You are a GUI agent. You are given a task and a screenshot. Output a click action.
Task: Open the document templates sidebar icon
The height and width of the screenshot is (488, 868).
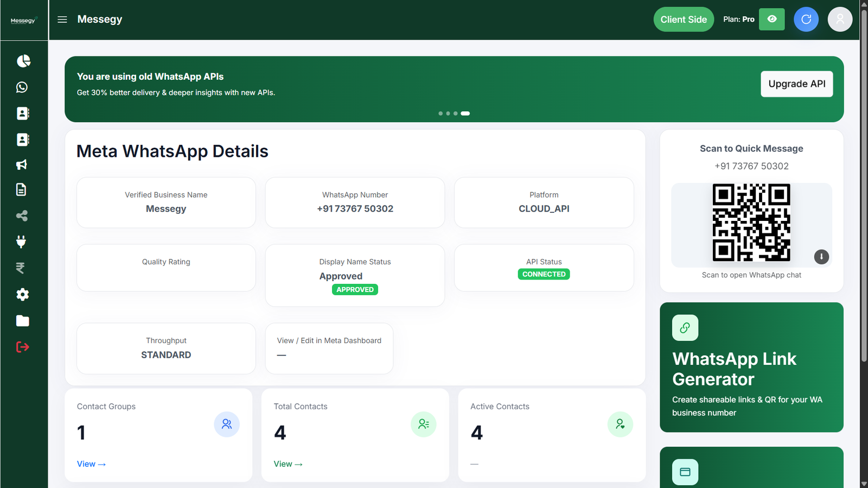(21, 189)
